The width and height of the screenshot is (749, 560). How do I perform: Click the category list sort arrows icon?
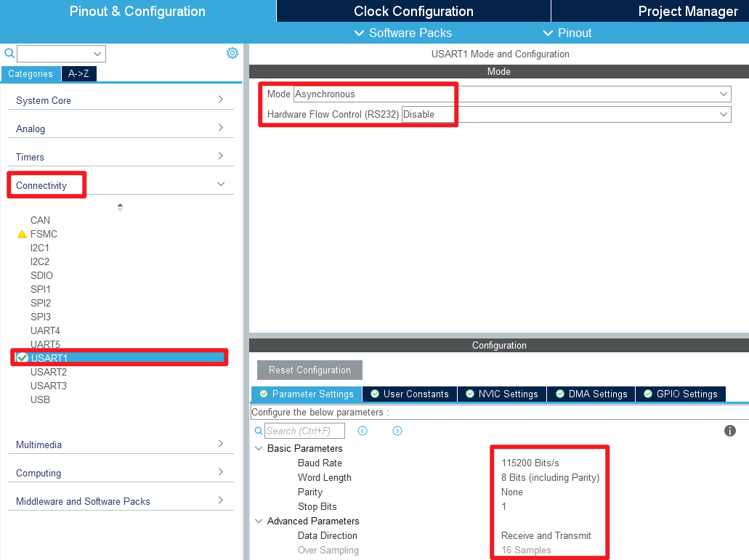click(x=120, y=207)
